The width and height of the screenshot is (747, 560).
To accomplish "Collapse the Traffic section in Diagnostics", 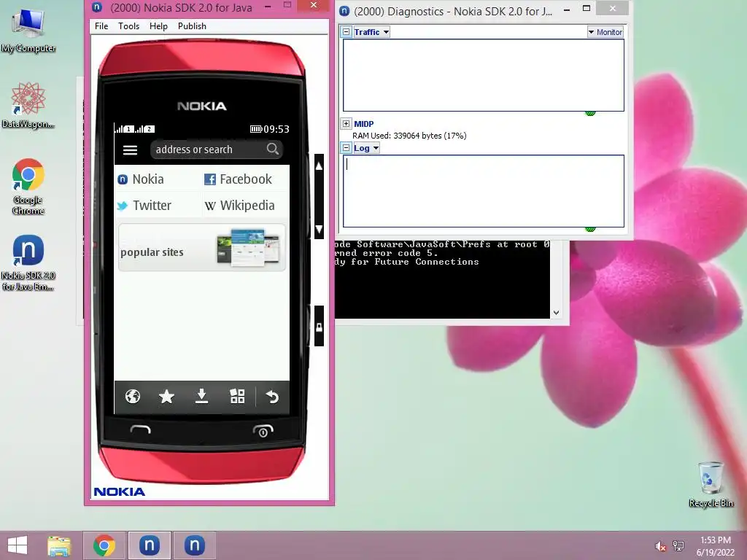I will pos(347,32).
